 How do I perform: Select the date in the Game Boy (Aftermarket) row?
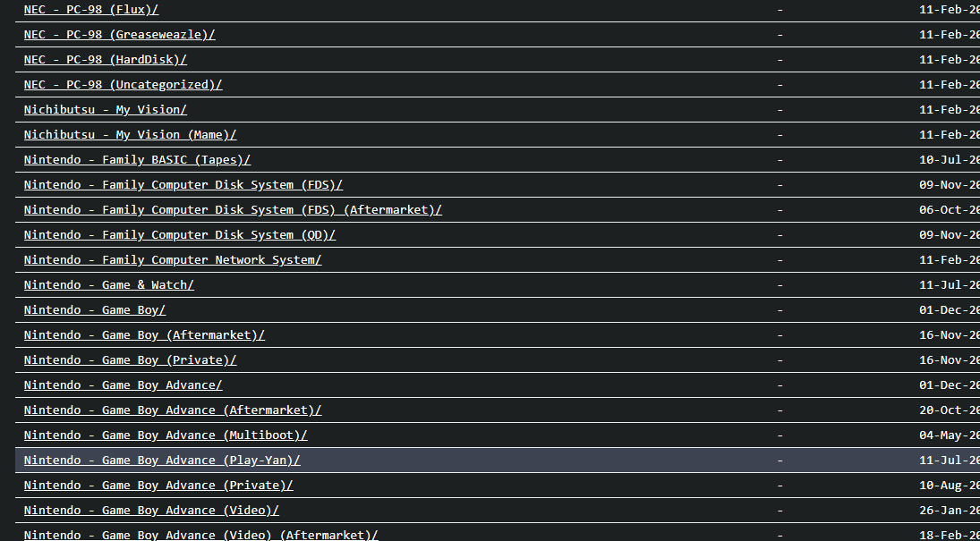pyautogui.click(x=950, y=334)
